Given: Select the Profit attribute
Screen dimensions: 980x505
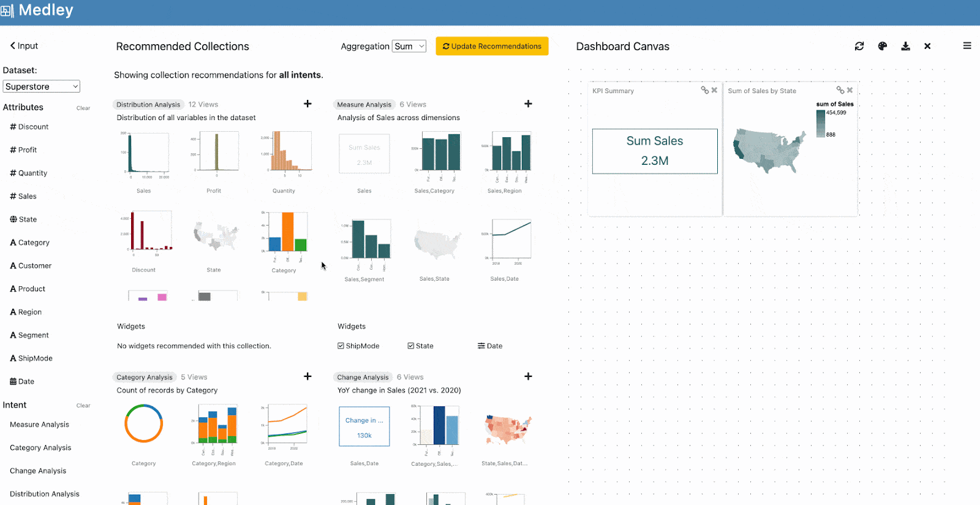Looking at the screenshot, I should pos(23,150).
